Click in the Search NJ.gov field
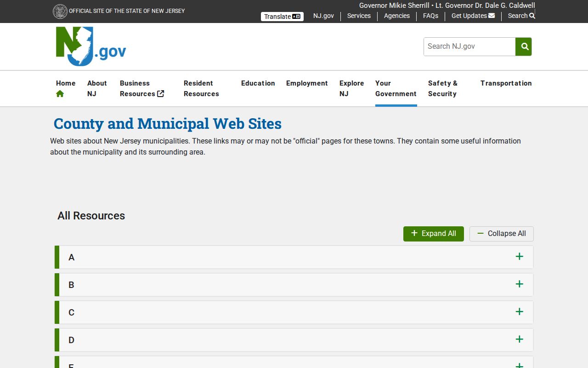This screenshot has height=368, width=588. point(469,46)
